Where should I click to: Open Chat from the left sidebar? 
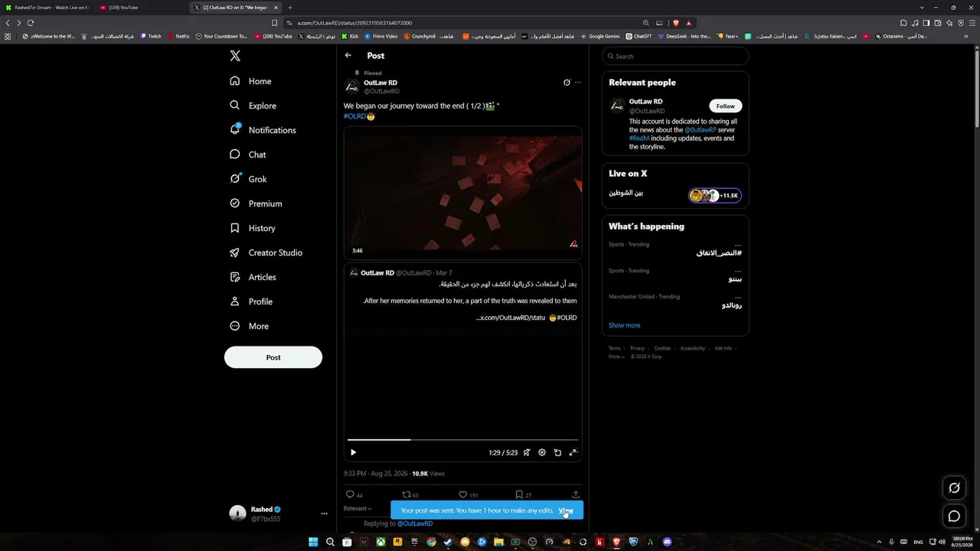pyautogui.click(x=247, y=155)
